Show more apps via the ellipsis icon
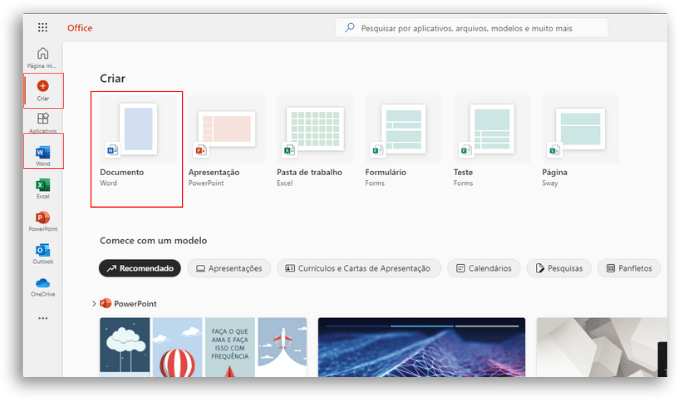Screen dimensions: 700x400 point(43,318)
